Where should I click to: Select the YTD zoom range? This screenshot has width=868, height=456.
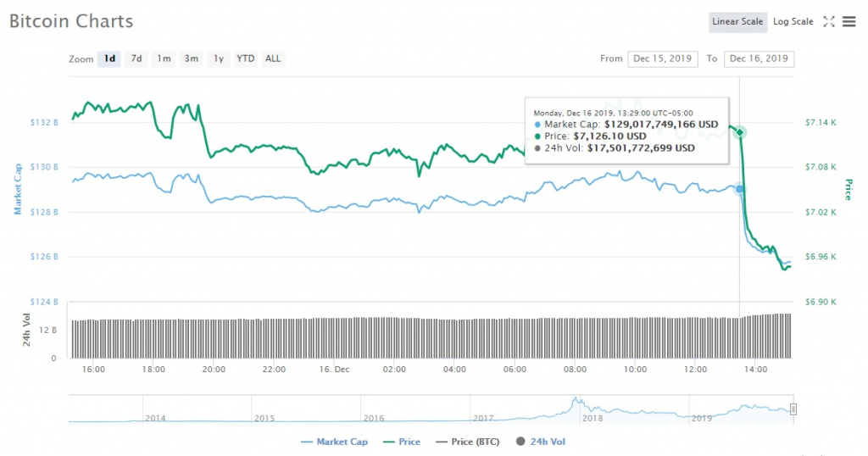(245, 58)
